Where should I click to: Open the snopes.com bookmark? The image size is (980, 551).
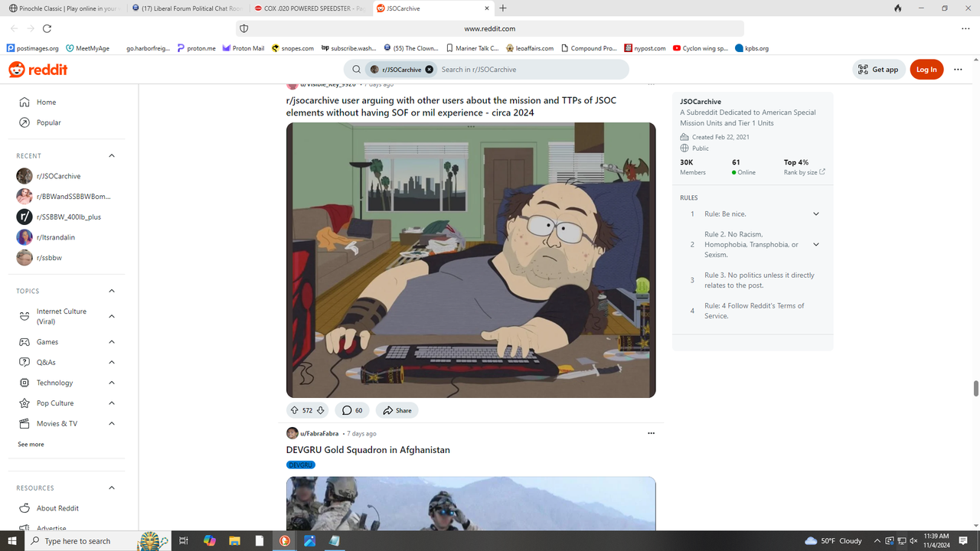pyautogui.click(x=292, y=48)
